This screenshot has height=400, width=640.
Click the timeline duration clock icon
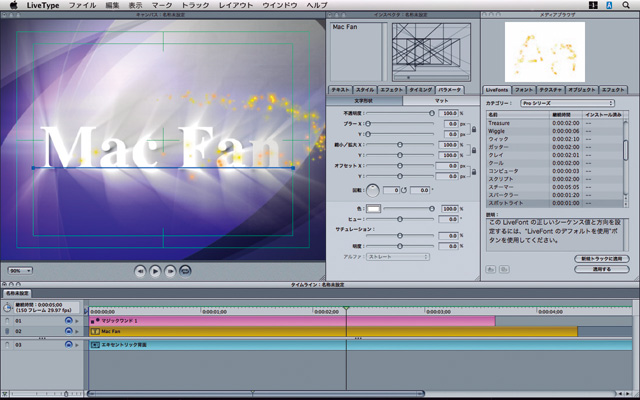pyautogui.click(x=7, y=307)
